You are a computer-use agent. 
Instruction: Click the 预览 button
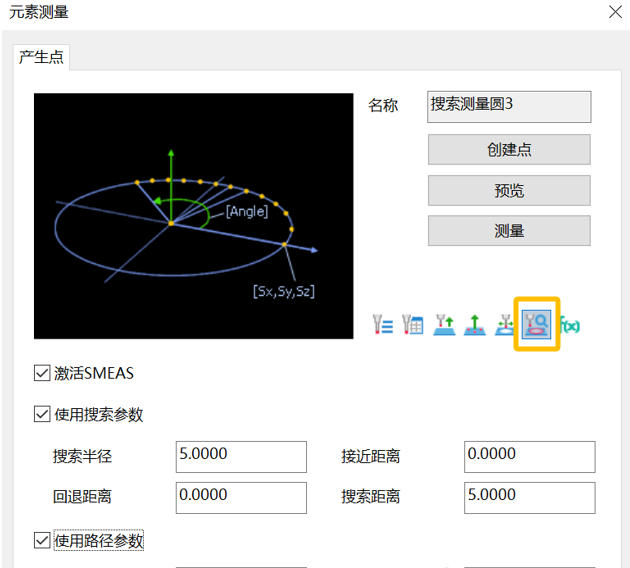pos(509,190)
